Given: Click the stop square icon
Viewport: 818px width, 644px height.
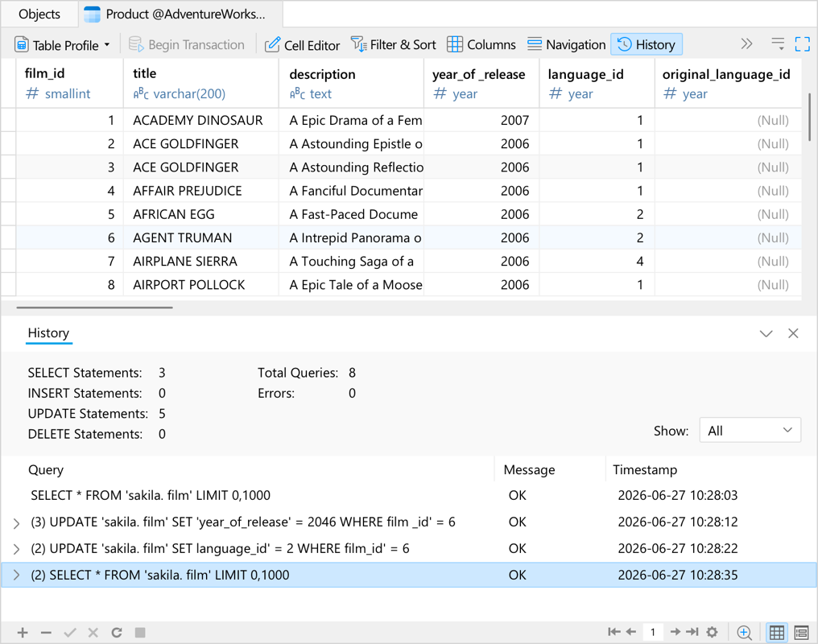Looking at the screenshot, I should tap(140, 633).
